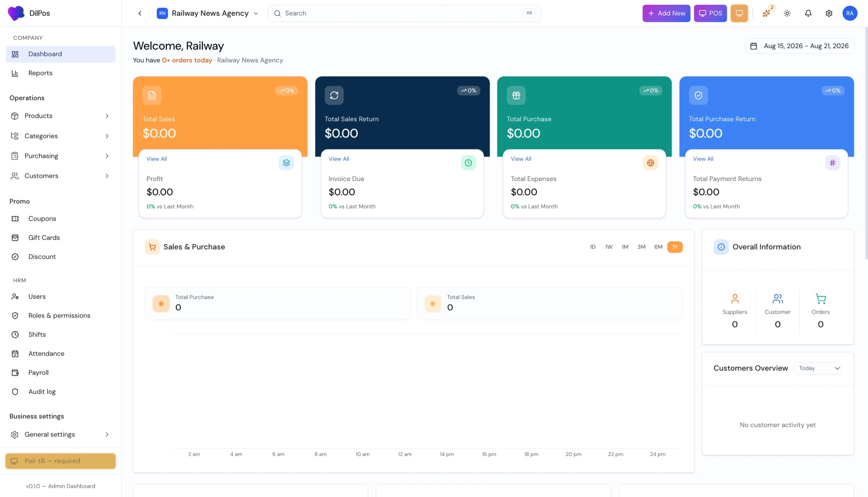Open the Railway News Agency company dropdown
The width and height of the screenshot is (868, 497).
coord(207,13)
